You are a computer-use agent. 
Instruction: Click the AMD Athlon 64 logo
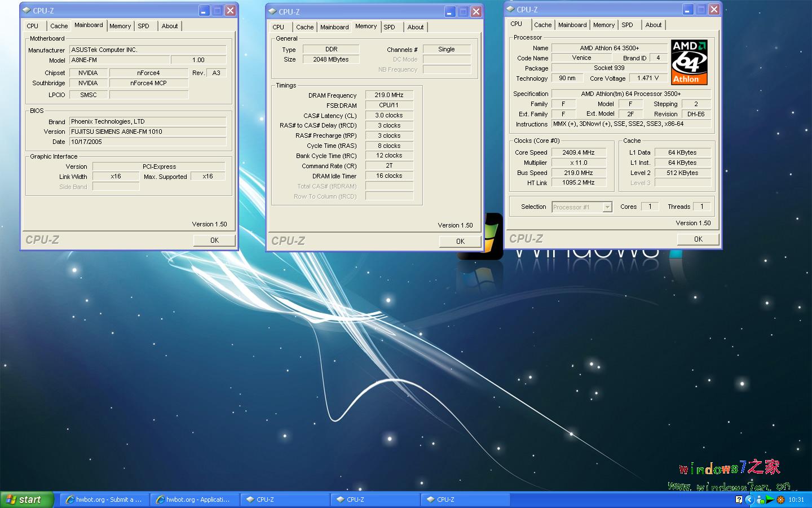[689, 62]
